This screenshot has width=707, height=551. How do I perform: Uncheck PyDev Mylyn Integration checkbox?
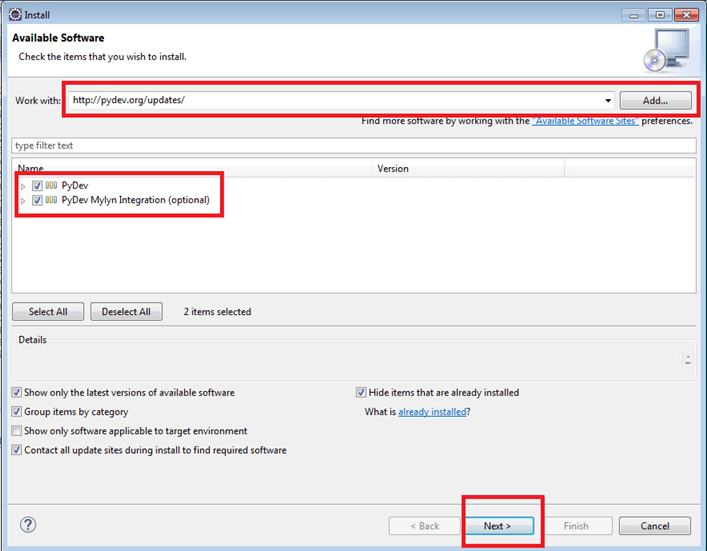coord(37,200)
